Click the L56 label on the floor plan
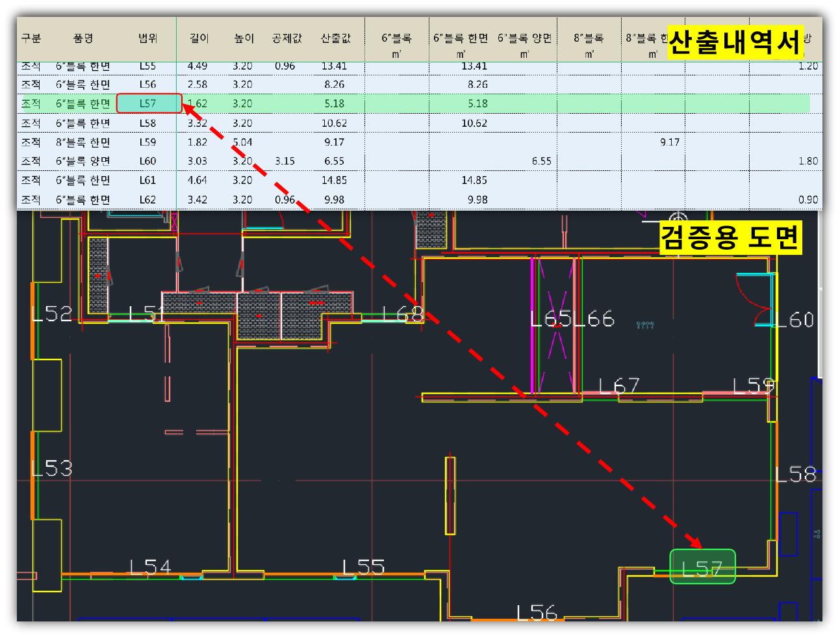Image resolution: width=840 pixels, height=639 pixels. pyautogui.click(x=537, y=612)
